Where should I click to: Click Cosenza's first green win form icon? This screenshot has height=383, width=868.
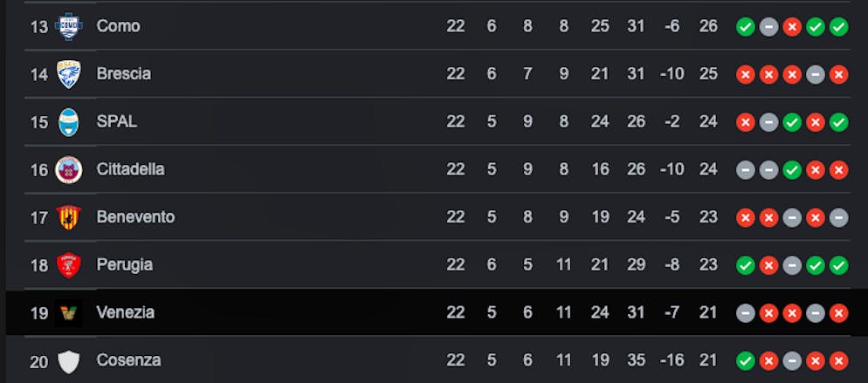point(745,360)
